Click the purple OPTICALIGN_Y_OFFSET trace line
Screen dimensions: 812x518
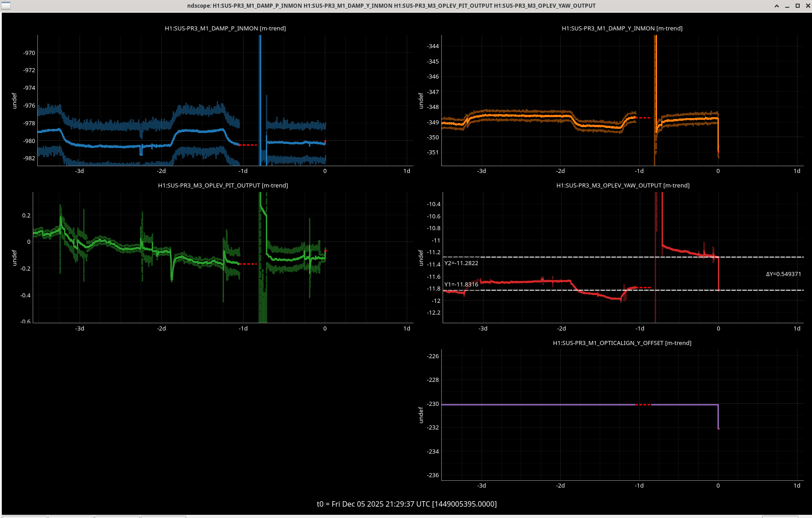click(x=545, y=405)
